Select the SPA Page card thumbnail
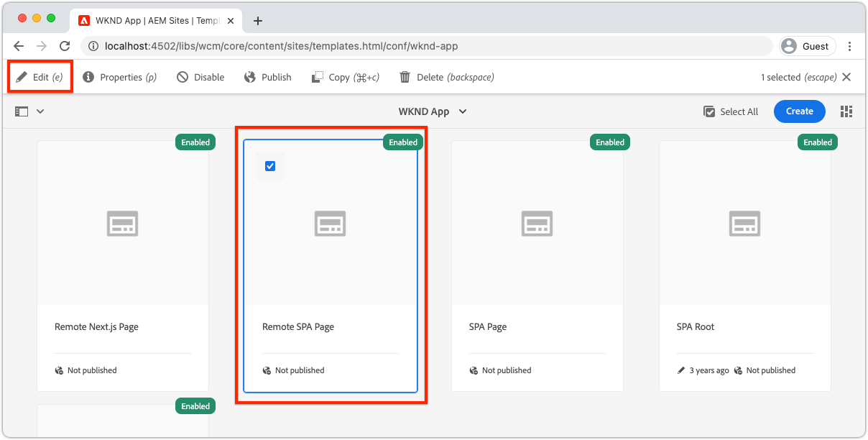868x440 pixels. pos(537,223)
